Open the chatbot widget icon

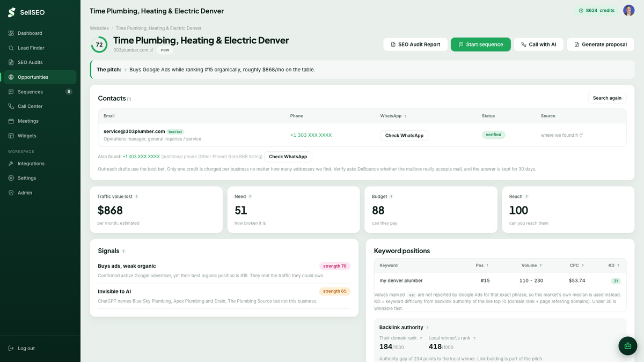coord(627,346)
